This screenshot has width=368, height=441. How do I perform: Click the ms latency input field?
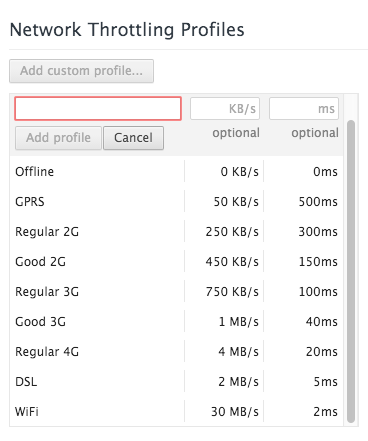304,108
